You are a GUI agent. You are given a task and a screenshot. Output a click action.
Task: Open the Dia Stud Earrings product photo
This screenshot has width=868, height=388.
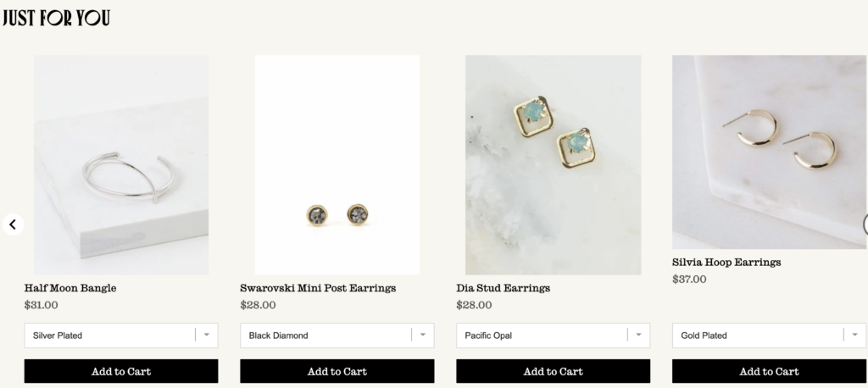[x=554, y=164]
